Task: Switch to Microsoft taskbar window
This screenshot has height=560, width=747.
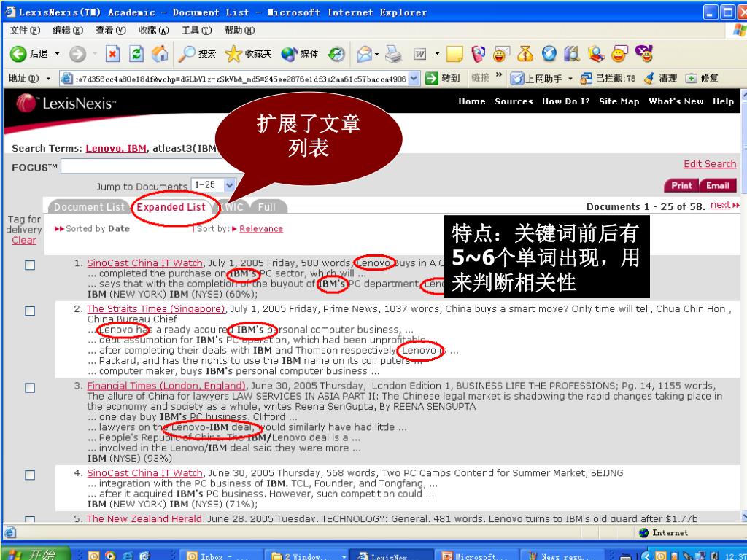Action: coord(479,555)
